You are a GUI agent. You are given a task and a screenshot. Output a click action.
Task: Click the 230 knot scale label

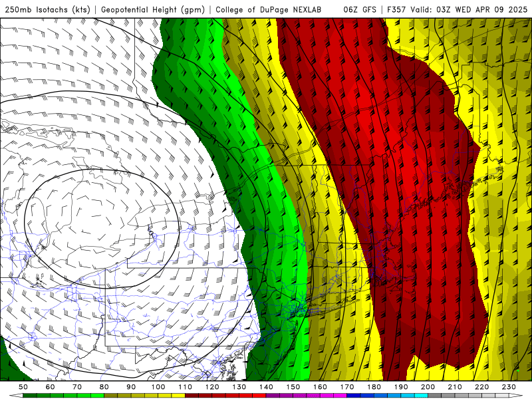pyautogui.click(x=509, y=387)
